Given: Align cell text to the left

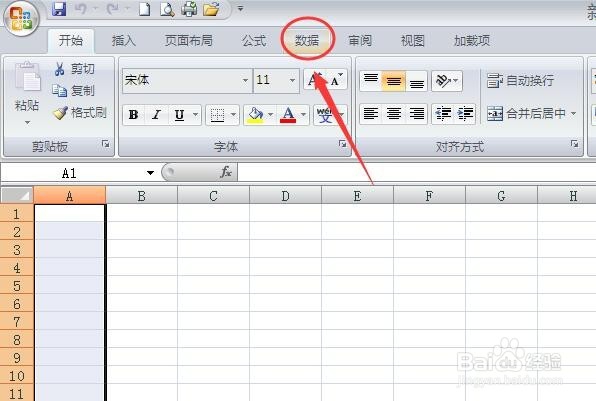Looking at the screenshot, I should [x=371, y=114].
